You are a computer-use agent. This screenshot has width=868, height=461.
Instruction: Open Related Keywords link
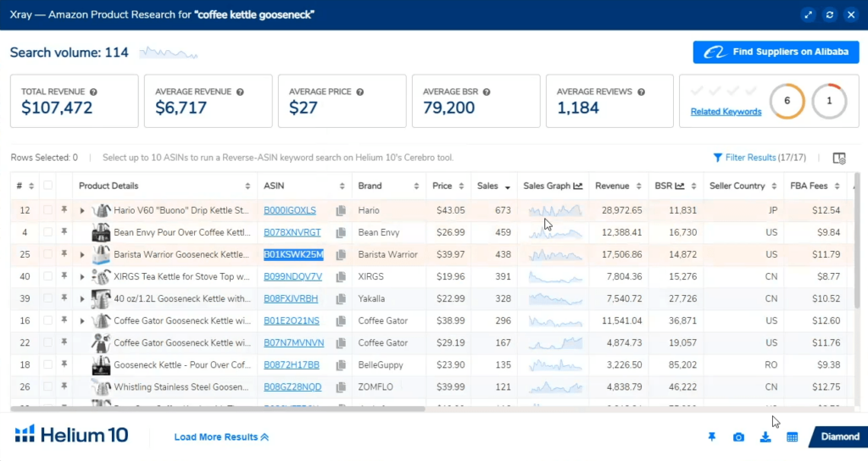(726, 112)
